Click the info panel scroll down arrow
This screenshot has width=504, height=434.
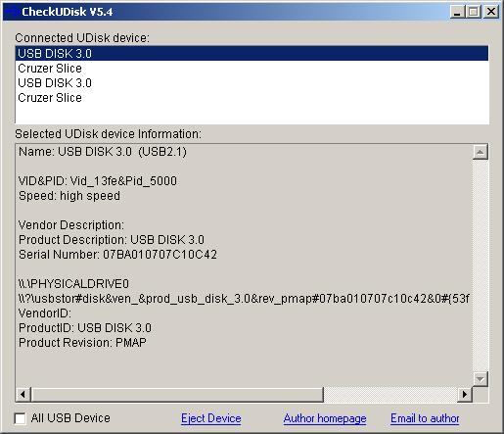[x=481, y=379]
